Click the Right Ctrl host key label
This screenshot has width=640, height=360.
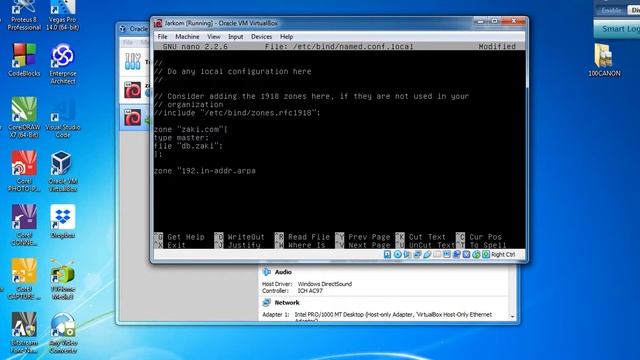(x=503, y=254)
